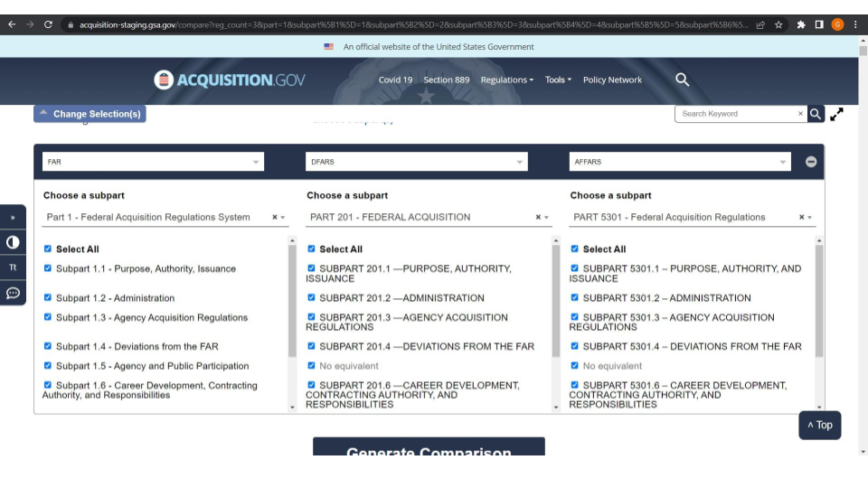This screenshot has width=868, height=488.
Task: Click the browser address bar URL
Action: point(413,25)
